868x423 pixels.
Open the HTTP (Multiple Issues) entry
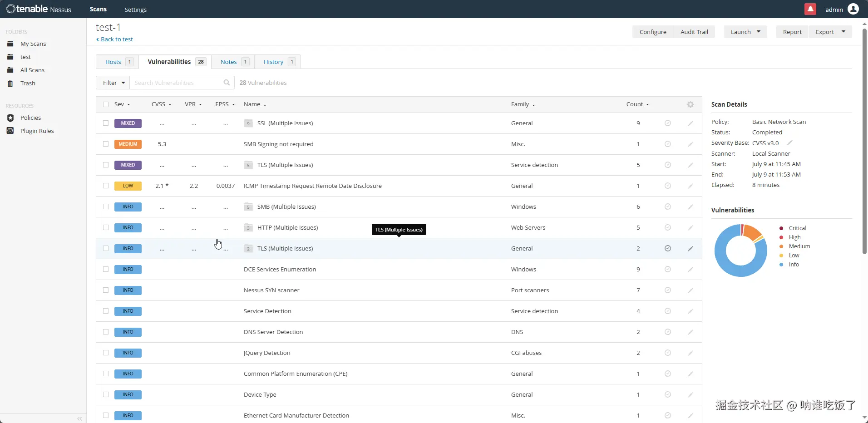pyautogui.click(x=287, y=227)
